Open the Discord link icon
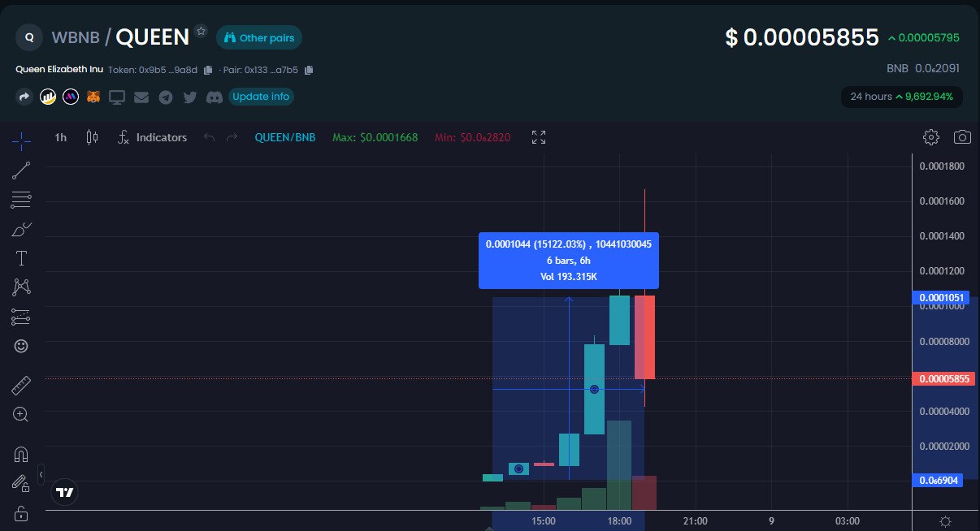Viewport: 980px width, 531px height. tap(215, 97)
